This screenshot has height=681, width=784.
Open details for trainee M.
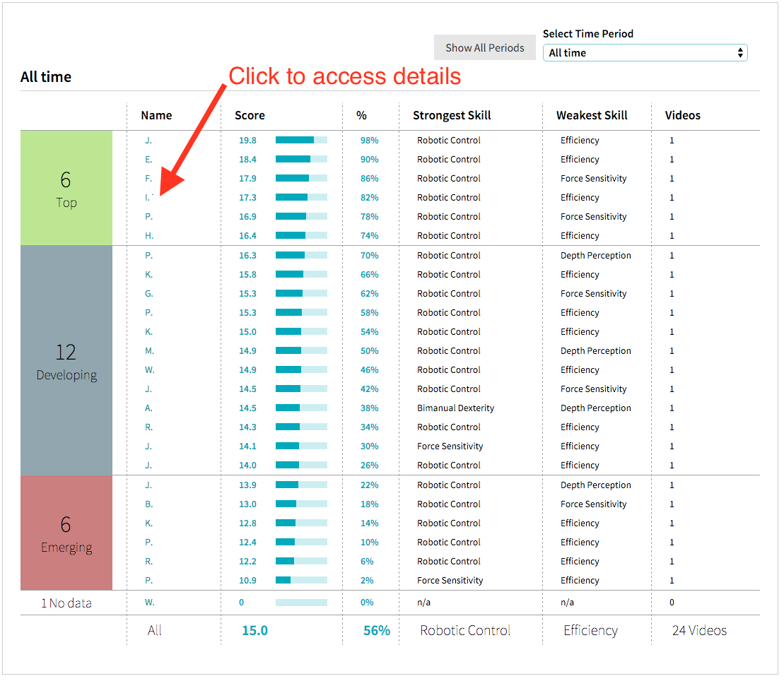tap(149, 351)
